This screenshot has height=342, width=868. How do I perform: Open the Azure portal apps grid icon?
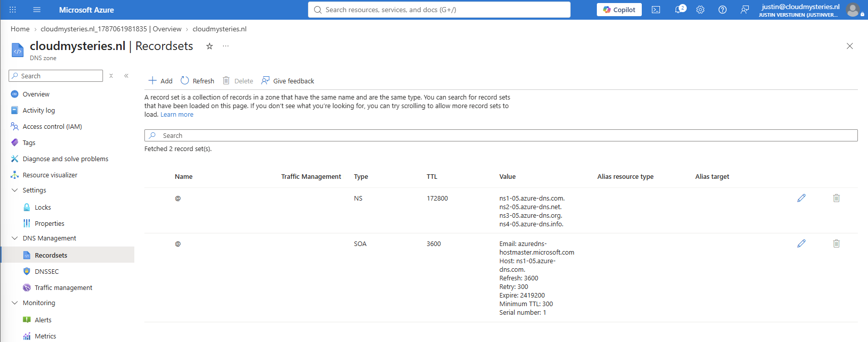(x=13, y=10)
